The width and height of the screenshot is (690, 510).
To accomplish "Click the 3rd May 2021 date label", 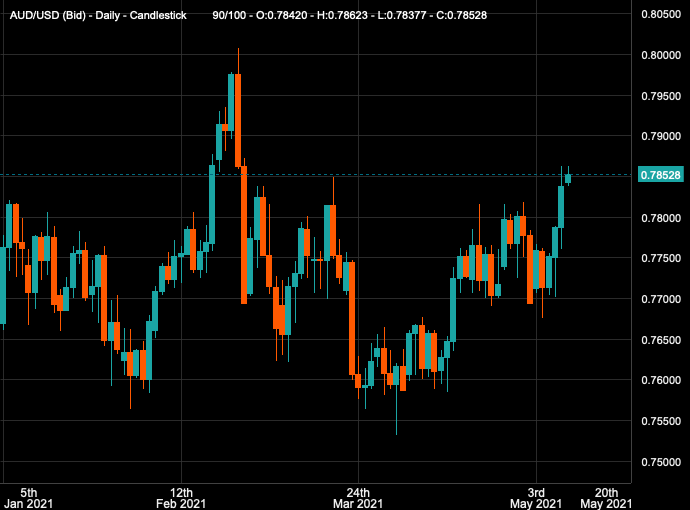I will pos(536,498).
